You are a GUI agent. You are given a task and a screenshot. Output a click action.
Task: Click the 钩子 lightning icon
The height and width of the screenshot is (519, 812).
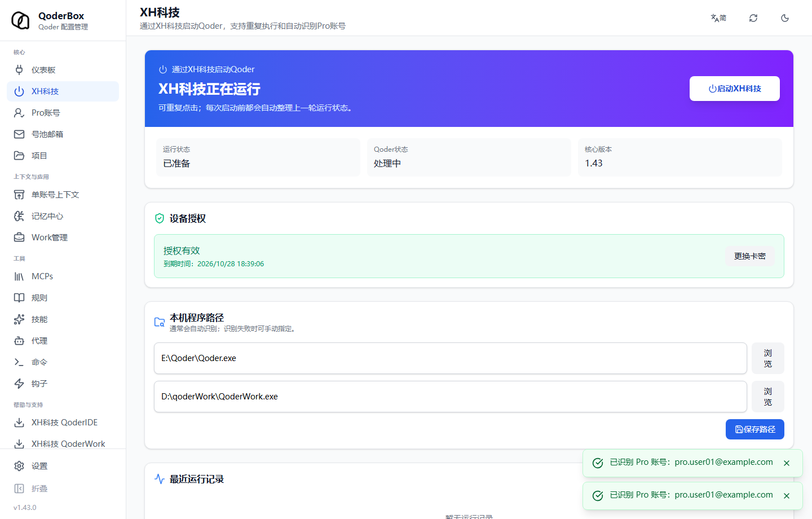(19, 384)
